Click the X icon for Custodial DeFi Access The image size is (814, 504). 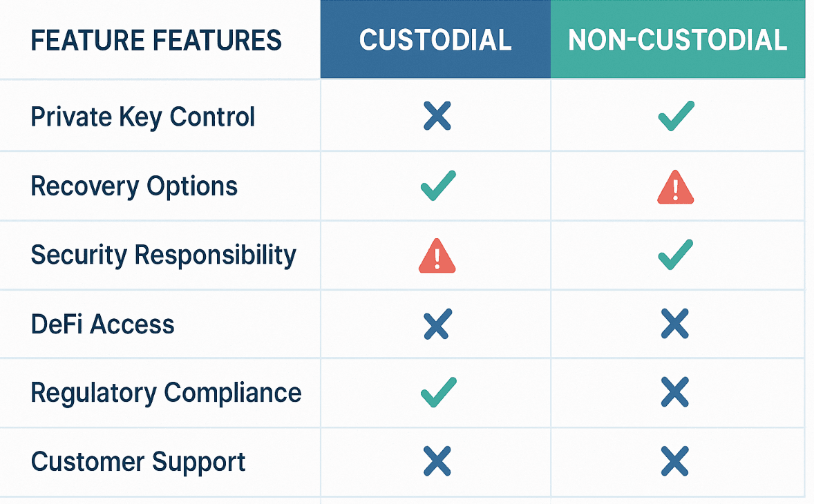(437, 324)
